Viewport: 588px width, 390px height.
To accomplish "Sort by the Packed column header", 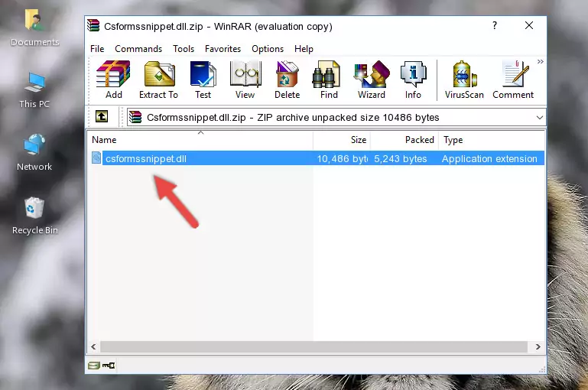I will click(x=404, y=140).
